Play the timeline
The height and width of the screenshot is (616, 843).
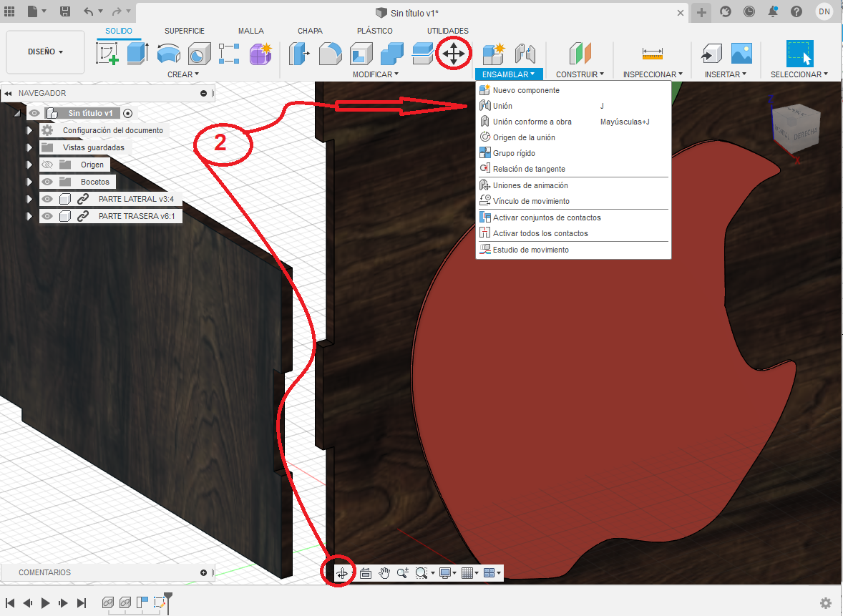coord(46,603)
